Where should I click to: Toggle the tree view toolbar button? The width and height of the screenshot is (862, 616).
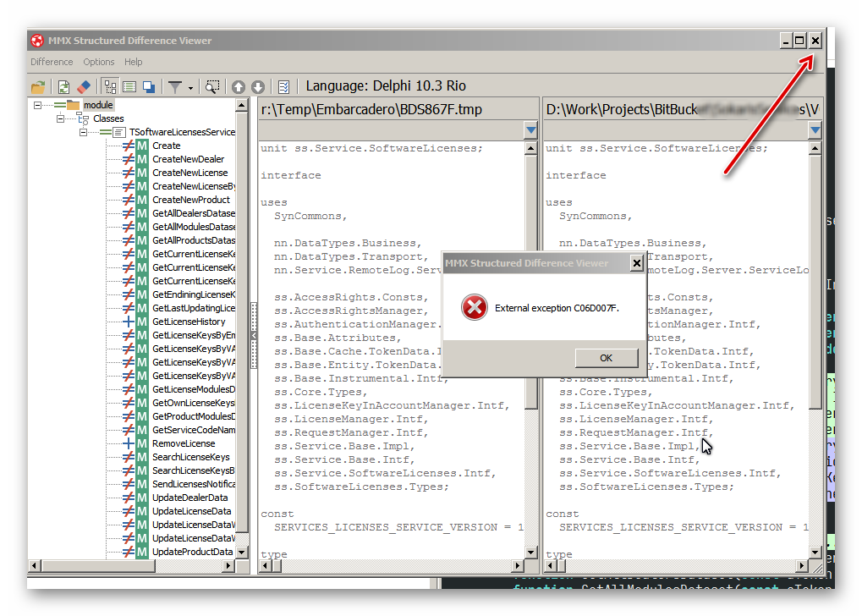[x=111, y=87]
